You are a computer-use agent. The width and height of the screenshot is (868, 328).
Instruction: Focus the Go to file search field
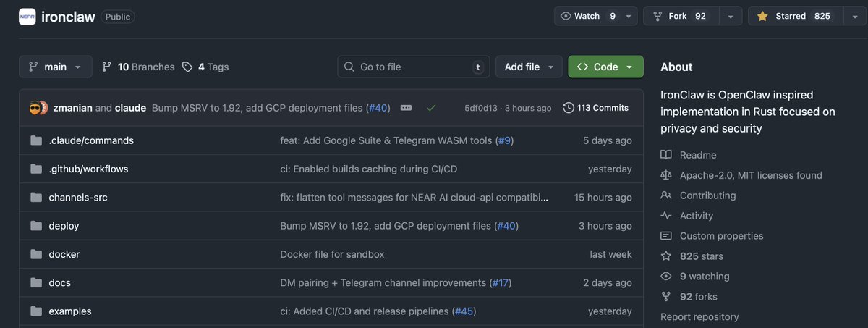click(413, 67)
